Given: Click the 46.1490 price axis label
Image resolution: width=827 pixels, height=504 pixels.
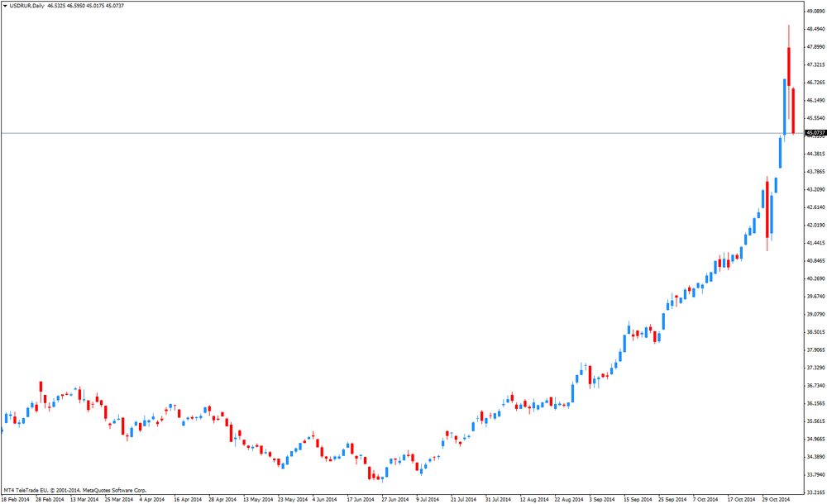Looking at the screenshot, I should point(815,100).
